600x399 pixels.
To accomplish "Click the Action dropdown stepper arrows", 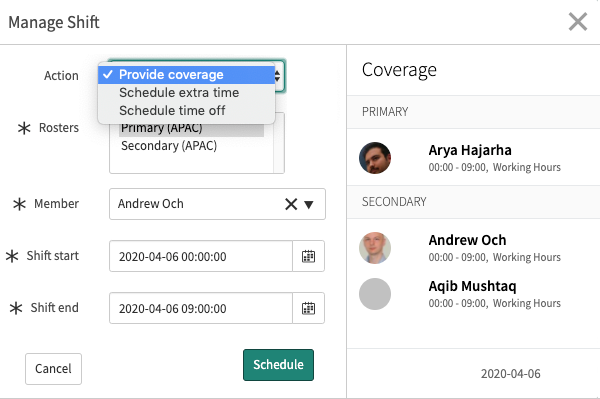I will click(x=277, y=76).
